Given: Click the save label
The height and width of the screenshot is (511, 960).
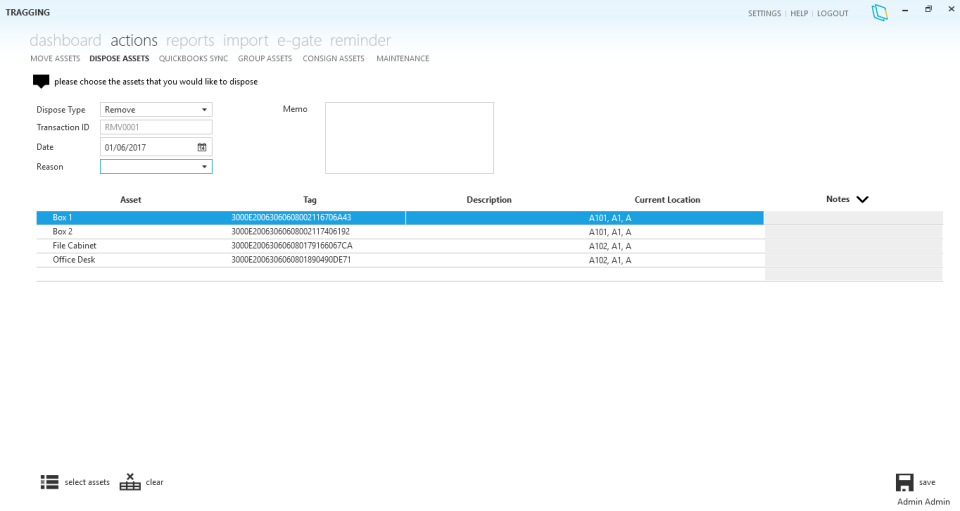Looking at the screenshot, I should coord(927,482).
